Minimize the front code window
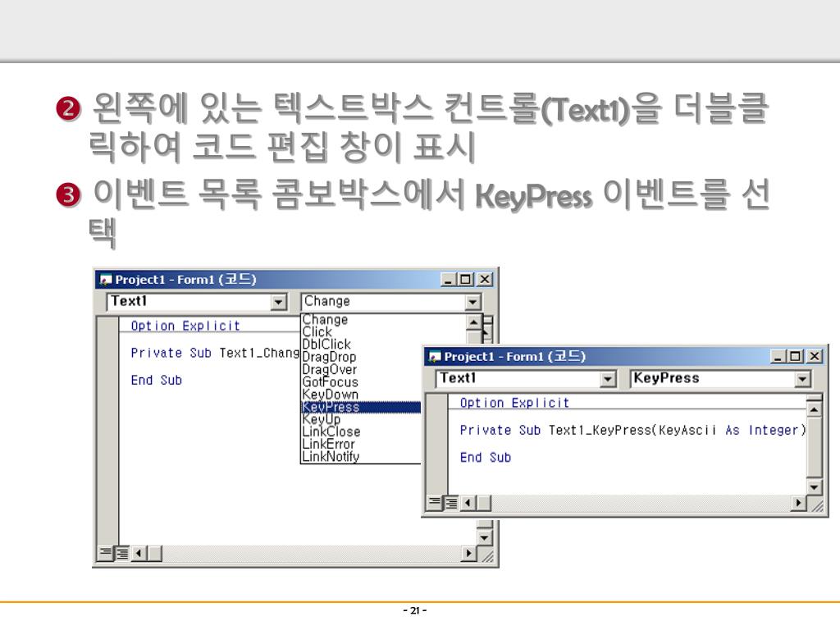The height and width of the screenshot is (630, 840). pyautogui.click(x=778, y=356)
